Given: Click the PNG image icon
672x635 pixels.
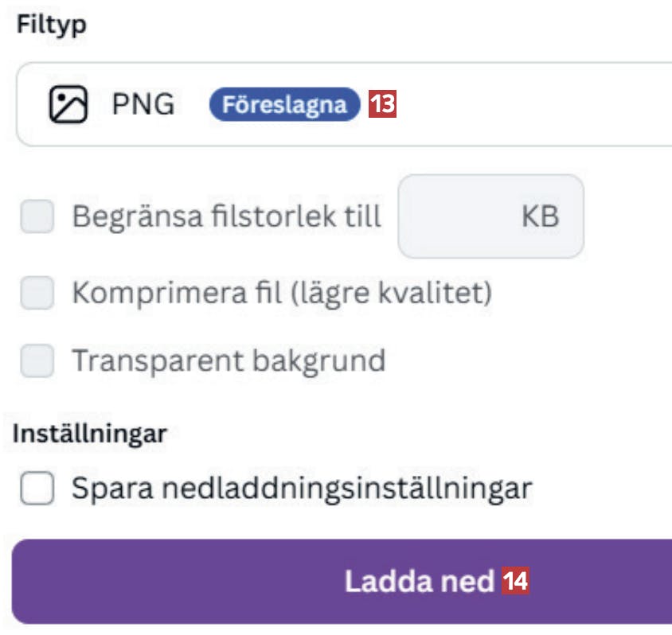Looking at the screenshot, I should pos(68,104).
